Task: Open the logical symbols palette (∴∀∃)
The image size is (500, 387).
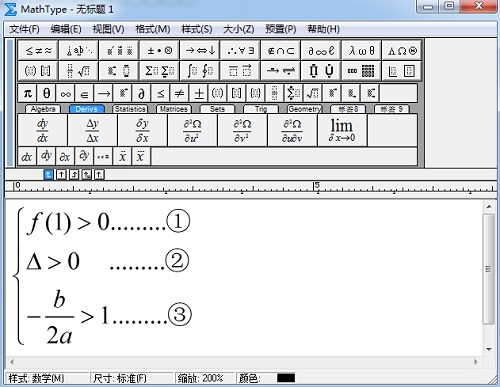Action: click(x=240, y=51)
